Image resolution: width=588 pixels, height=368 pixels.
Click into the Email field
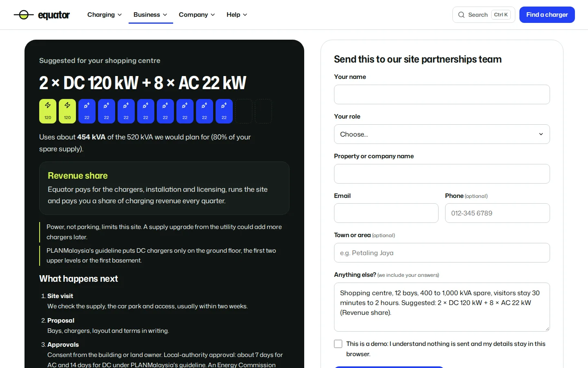386,213
